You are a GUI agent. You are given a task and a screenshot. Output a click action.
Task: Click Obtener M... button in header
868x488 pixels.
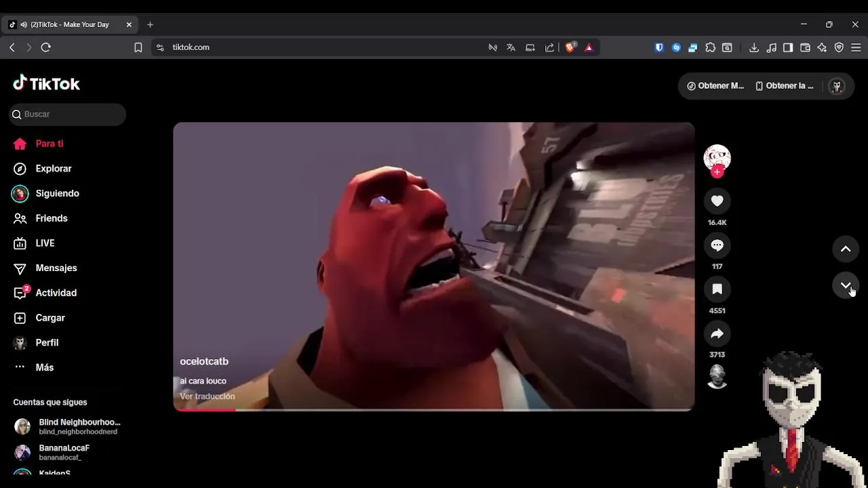(x=715, y=86)
